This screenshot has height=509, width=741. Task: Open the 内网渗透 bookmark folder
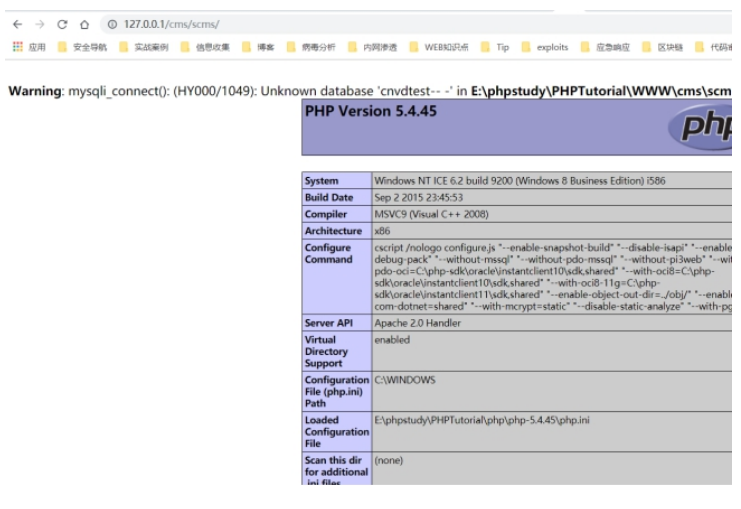[372, 47]
